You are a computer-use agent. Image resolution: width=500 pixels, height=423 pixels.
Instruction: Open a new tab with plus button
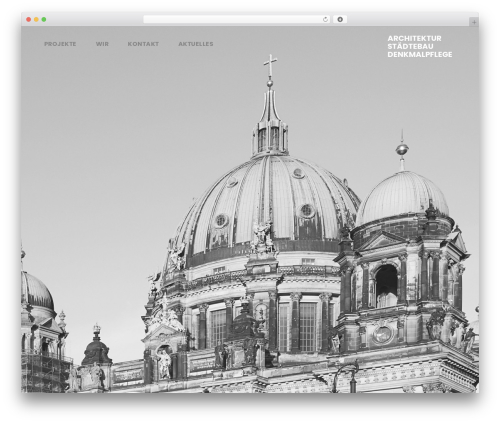click(474, 22)
